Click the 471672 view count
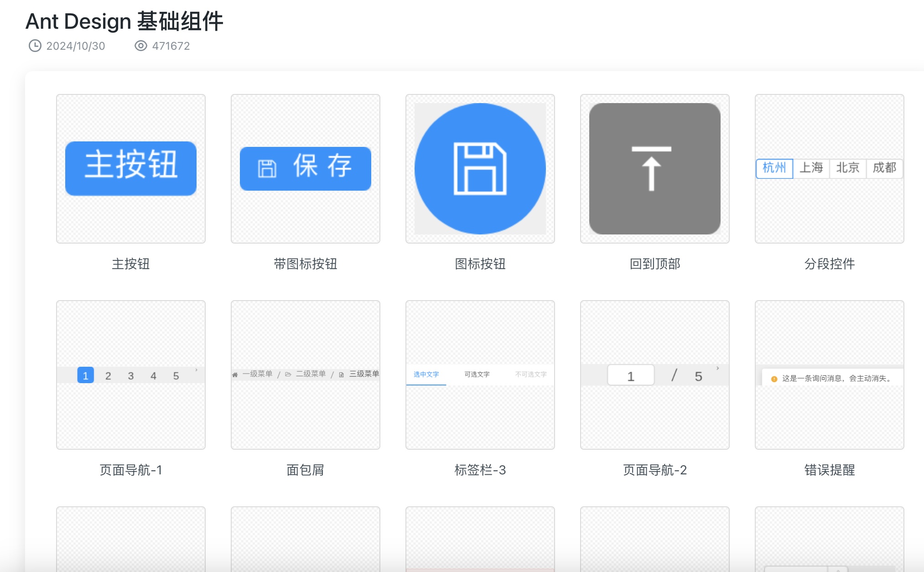The image size is (924, 572). coord(171,46)
